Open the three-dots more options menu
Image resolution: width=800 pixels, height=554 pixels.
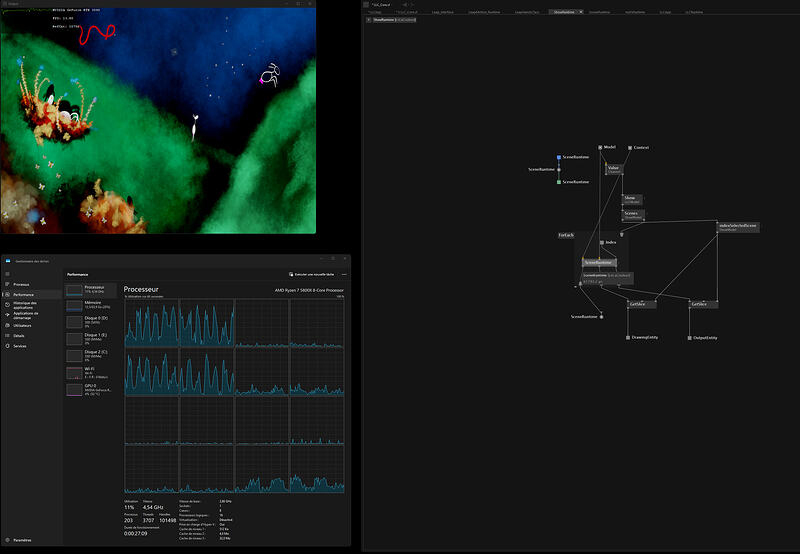click(x=344, y=274)
